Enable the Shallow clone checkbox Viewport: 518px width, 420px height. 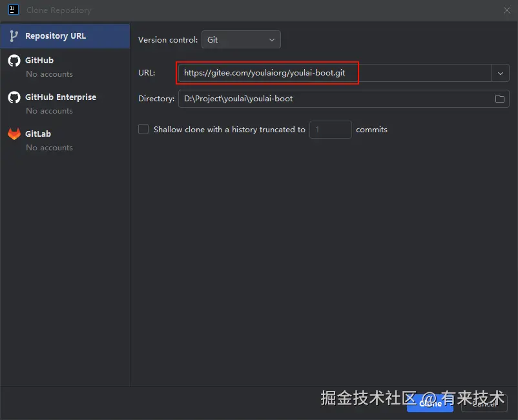pyautogui.click(x=143, y=129)
